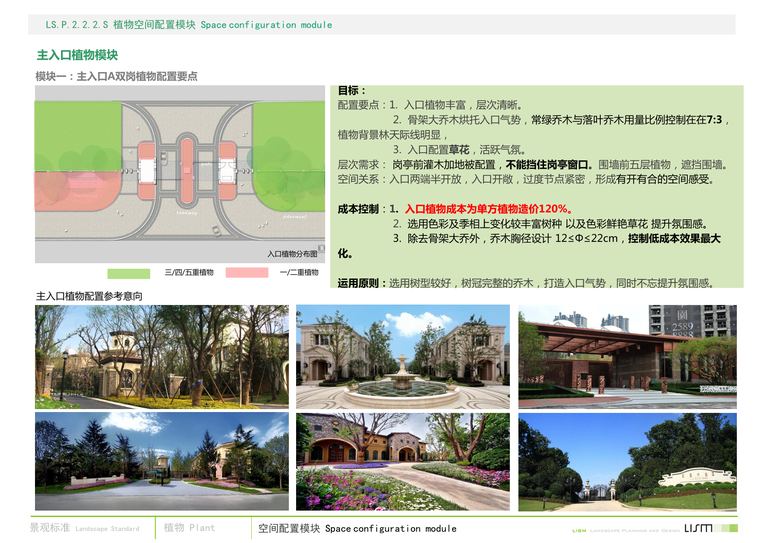768x543 pixels.
Task: Click the legend label '一/二重植物'
Action: click(x=299, y=272)
